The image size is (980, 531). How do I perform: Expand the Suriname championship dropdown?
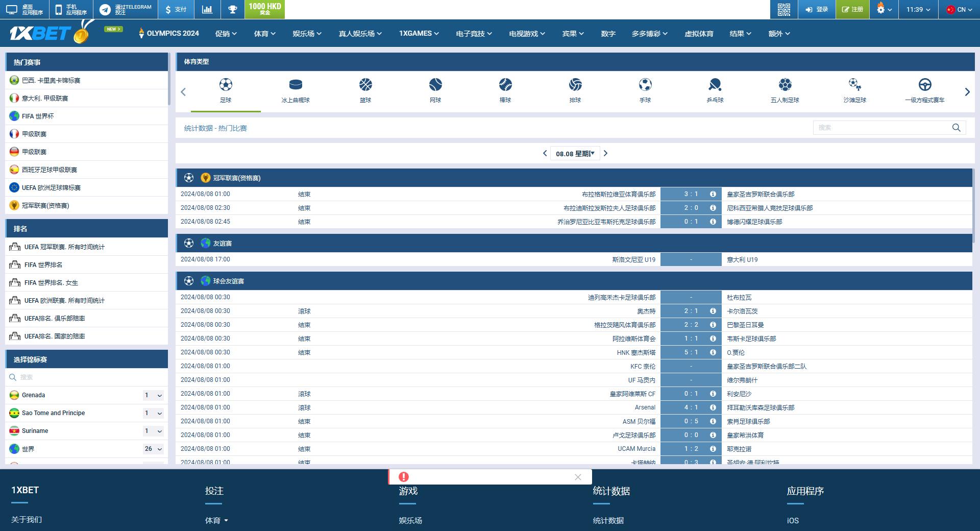click(153, 431)
